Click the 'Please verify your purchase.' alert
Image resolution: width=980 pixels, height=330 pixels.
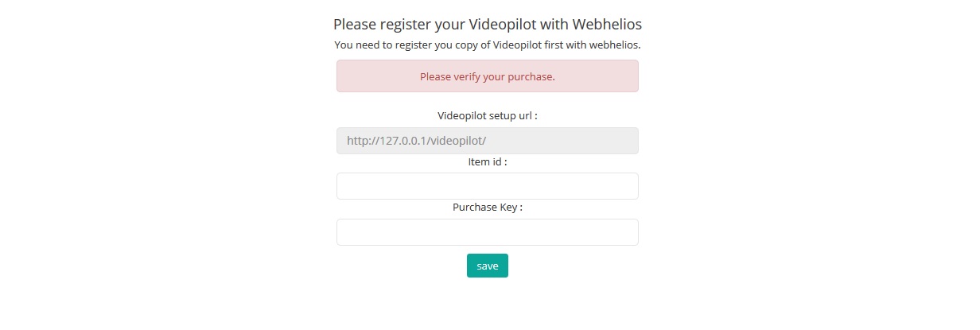coord(487,76)
